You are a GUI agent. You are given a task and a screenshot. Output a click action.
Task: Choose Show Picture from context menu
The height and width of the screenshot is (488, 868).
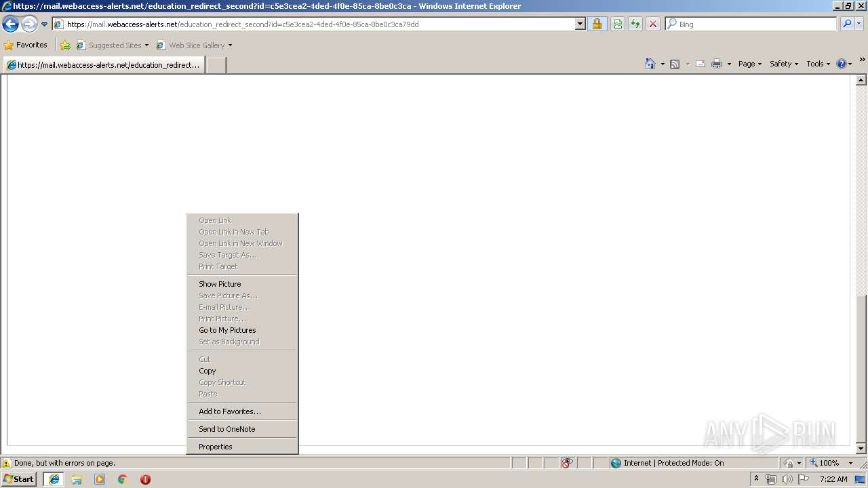pos(243,284)
